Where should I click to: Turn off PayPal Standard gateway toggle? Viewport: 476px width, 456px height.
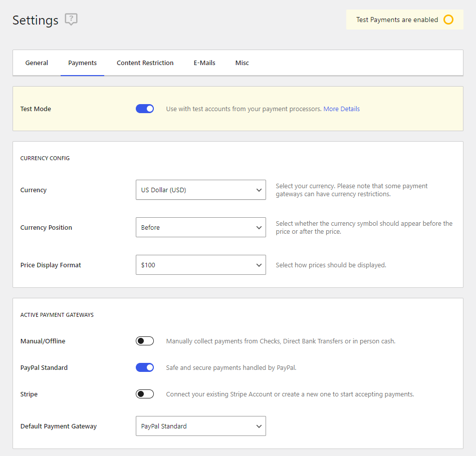click(145, 368)
